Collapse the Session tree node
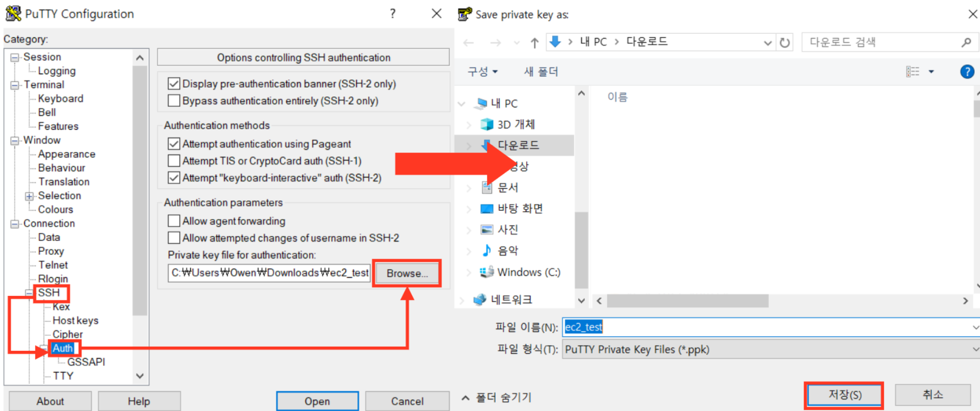 [15, 57]
